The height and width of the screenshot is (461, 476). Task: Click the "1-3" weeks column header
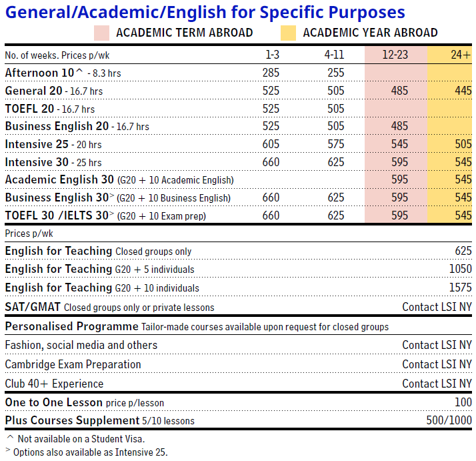click(x=271, y=55)
